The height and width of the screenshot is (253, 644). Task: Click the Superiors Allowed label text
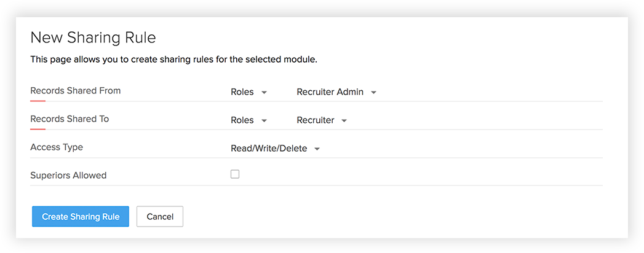68,176
